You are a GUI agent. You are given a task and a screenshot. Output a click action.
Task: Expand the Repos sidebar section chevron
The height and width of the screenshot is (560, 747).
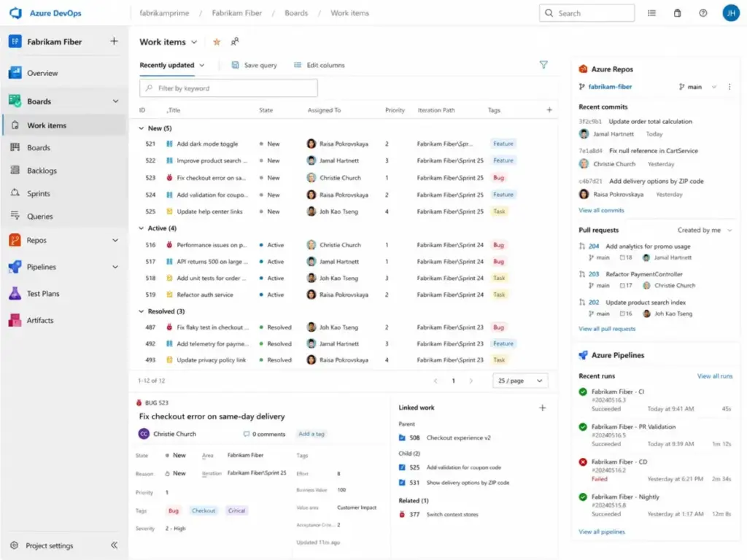115,240
